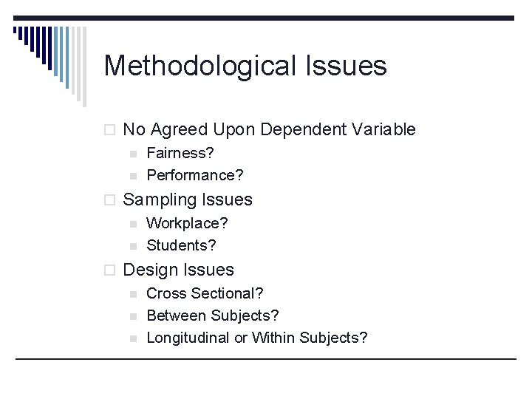The height and width of the screenshot is (399, 532).
Task: Select the Performance? sub-bullet text
Action: (x=195, y=175)
